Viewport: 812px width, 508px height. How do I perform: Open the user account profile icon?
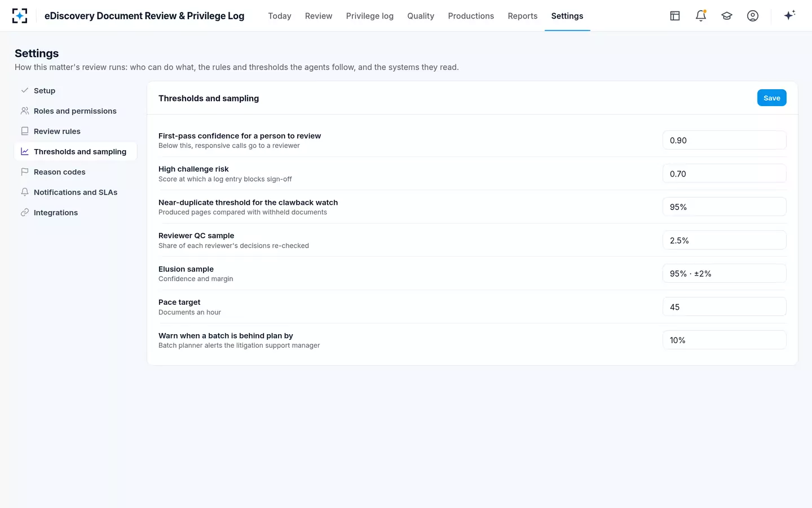pyautogui.click(x=753, y=16)
